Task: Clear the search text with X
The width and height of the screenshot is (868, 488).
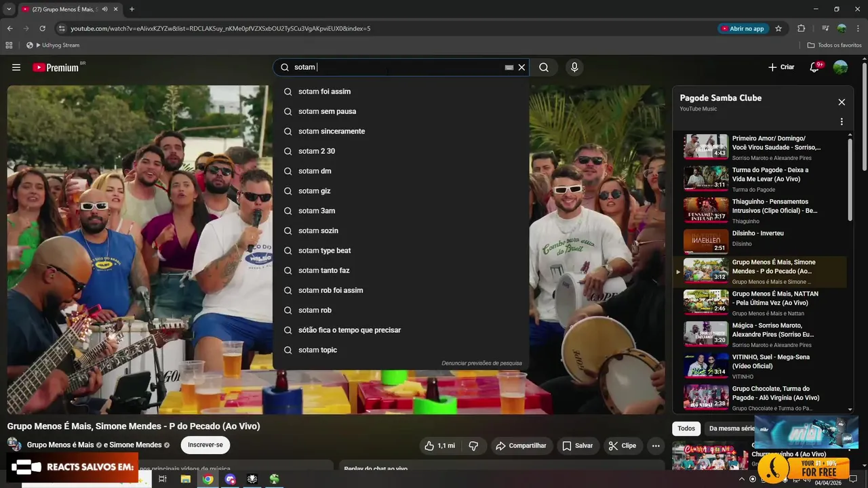Action: click(x=521, y=67)
